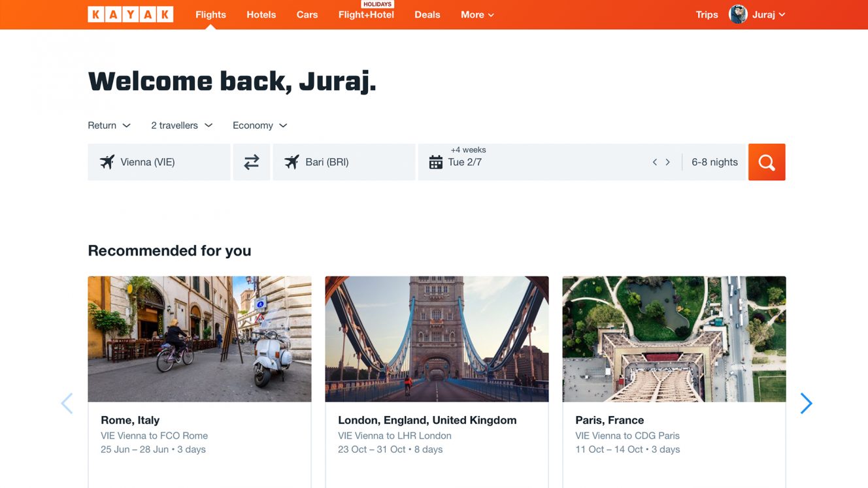Open the Deals tab
Image resolution: width=868 pixels, height=488 pixels.
427,14
